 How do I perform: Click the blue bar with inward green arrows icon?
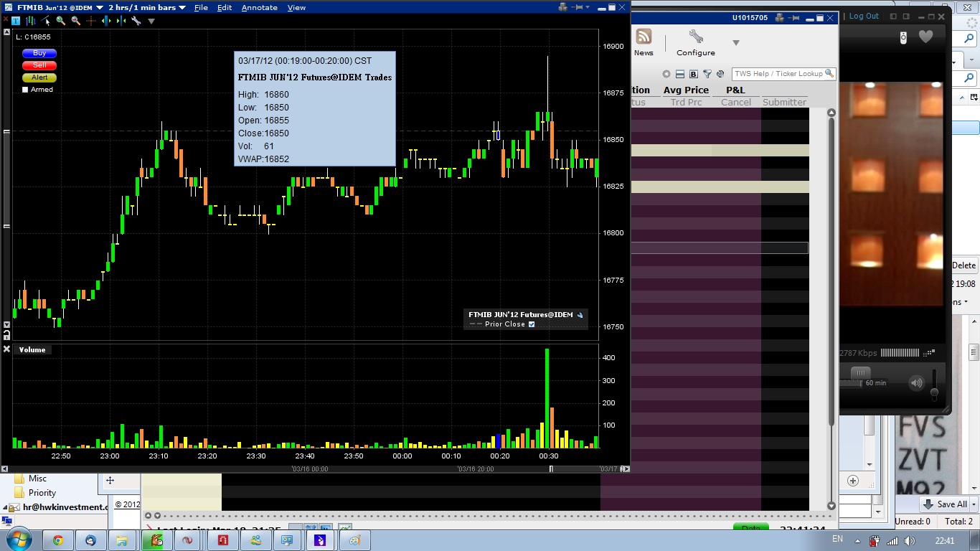pyautogui.click(x=121, y=21)
